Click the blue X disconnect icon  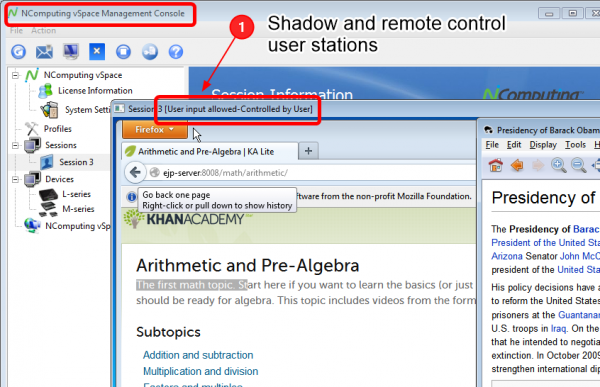pos(97,51)
